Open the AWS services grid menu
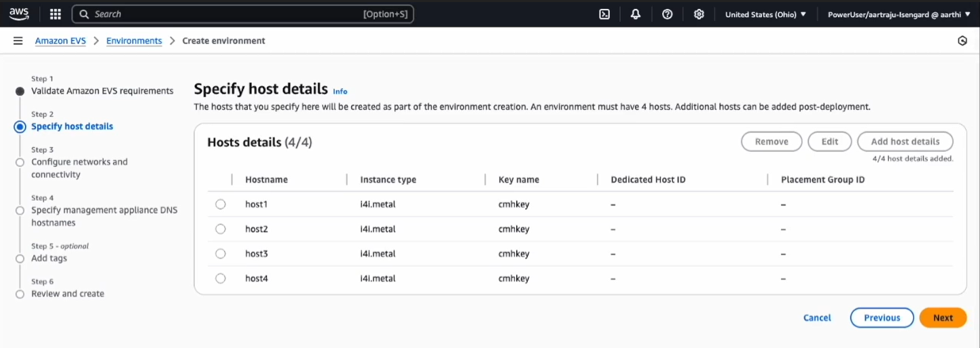 56,14
